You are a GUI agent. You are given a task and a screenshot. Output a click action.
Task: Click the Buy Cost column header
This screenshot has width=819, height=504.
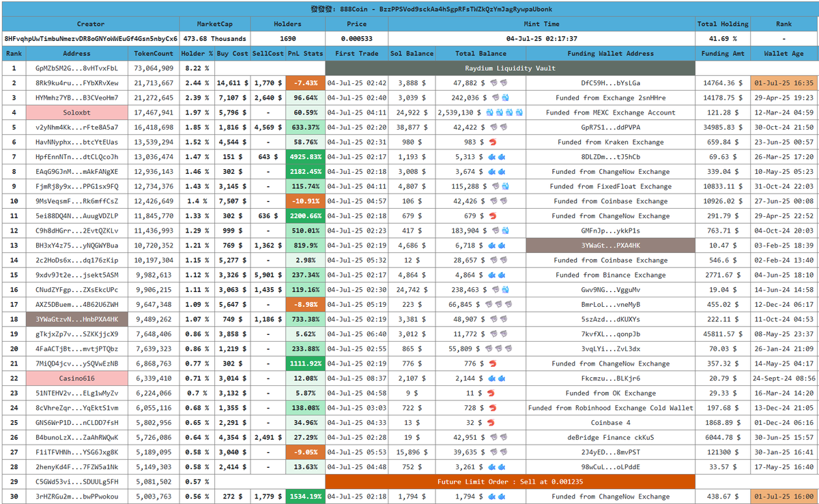(232, 53)
